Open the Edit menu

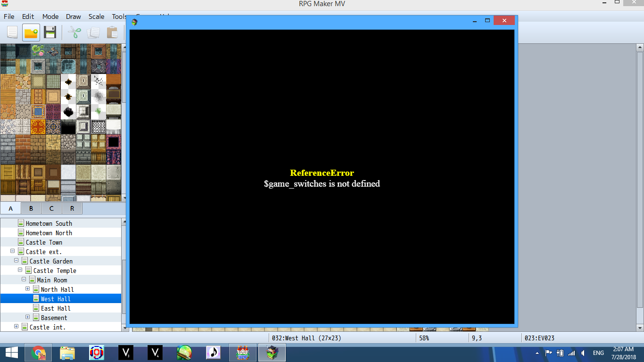coord(28,16)
